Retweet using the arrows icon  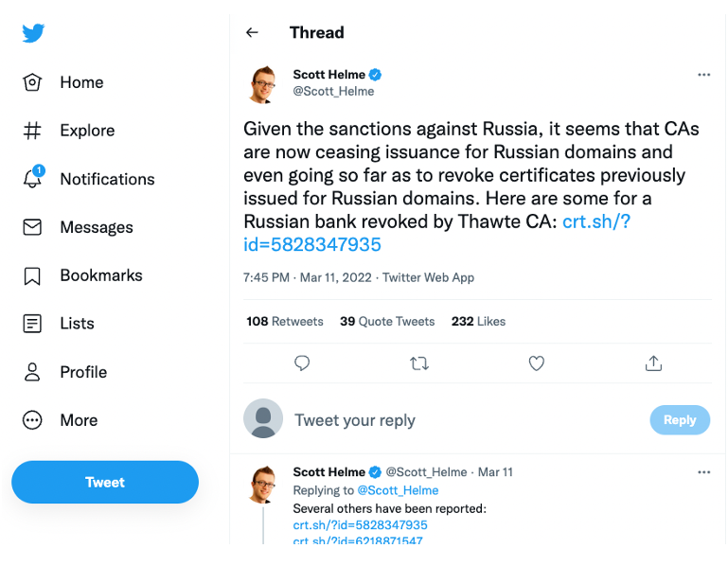[419, 363]
